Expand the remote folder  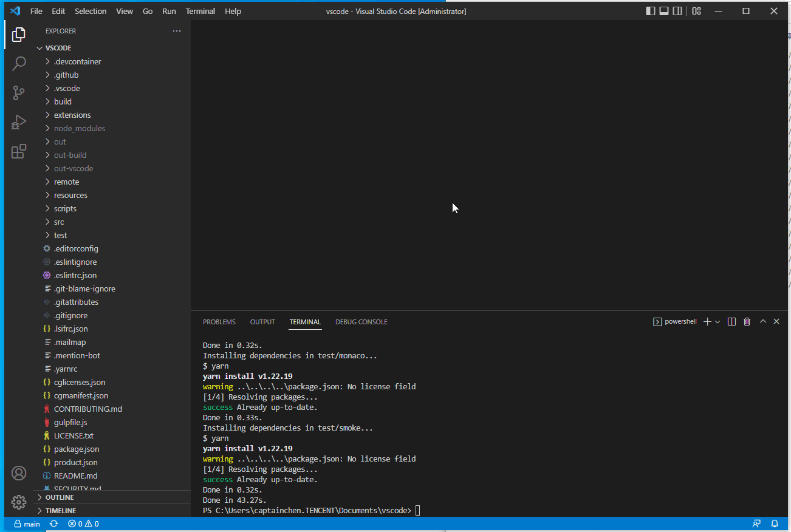point(112,182)
